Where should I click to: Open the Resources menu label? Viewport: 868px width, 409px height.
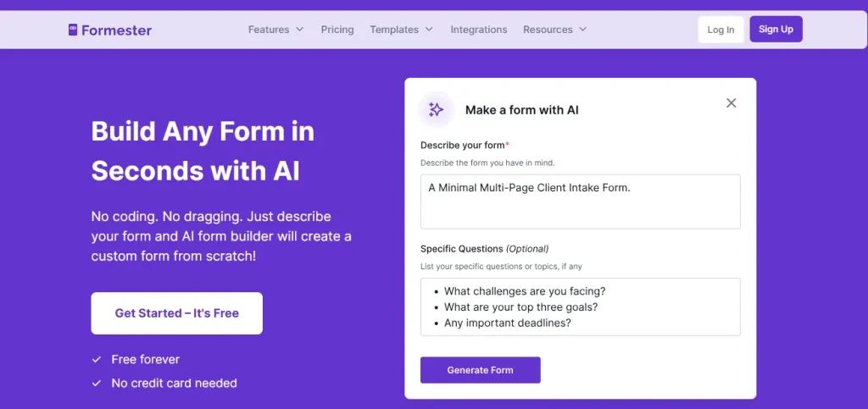point(548,30)
